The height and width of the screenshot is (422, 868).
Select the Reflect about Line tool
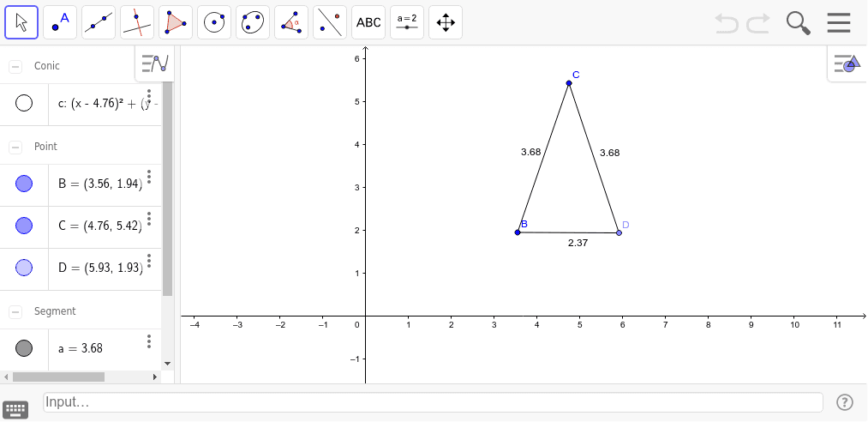(330, 22)
